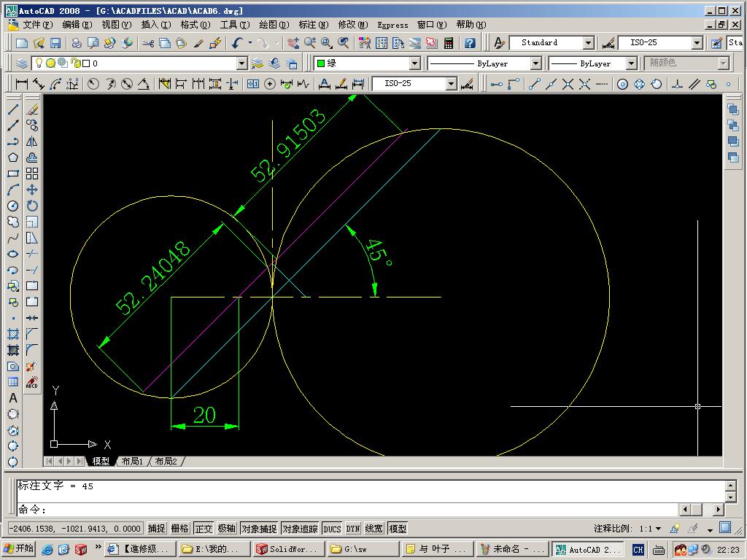Image resolution: width=747 pixels, height=560 pixels.
Task: Click the 模型 status bar button
Action: pyautogui.click(x=398, y=529)
